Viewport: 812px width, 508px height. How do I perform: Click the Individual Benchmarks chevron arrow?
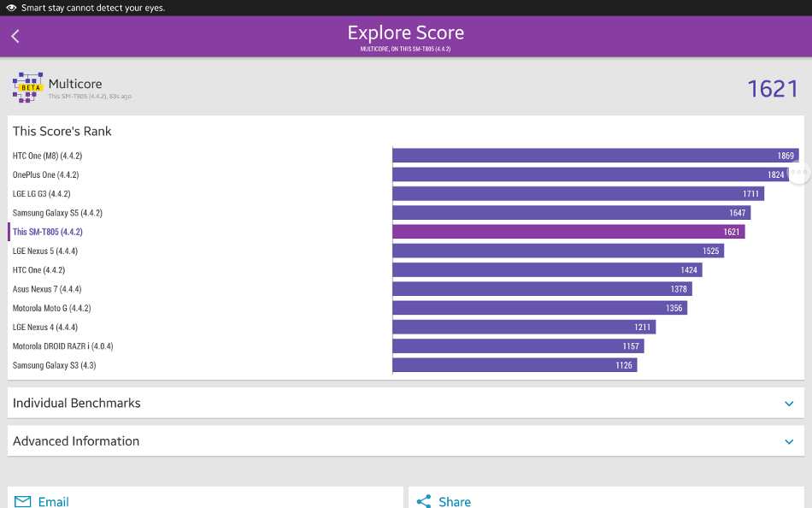(789, 404)
